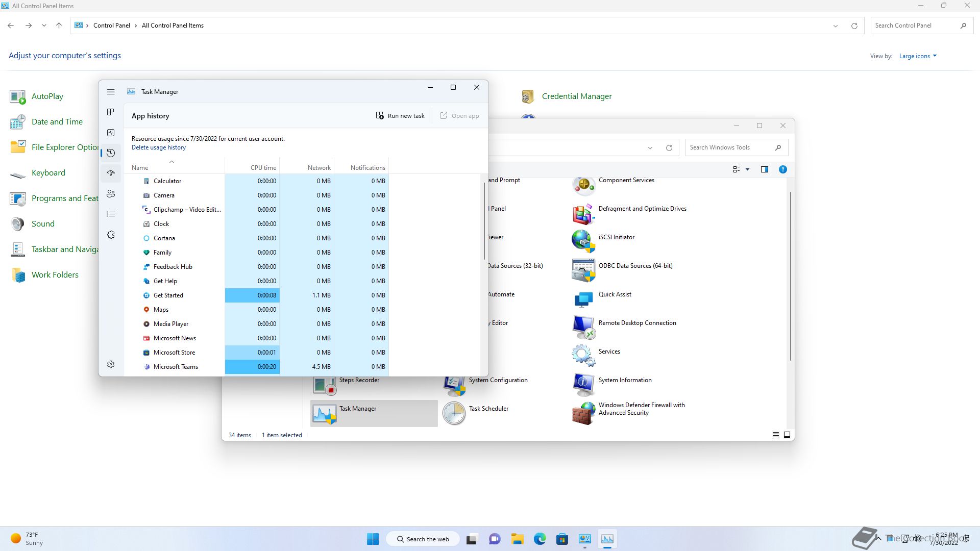Click Control Panel breadcrumb segment

pyautogui.click(x=111, y=26)
